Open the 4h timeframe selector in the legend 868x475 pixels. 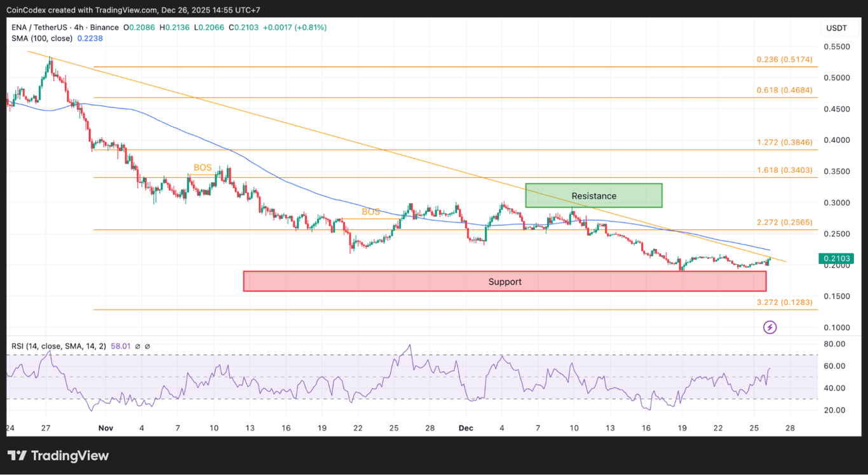click(78, 27)
